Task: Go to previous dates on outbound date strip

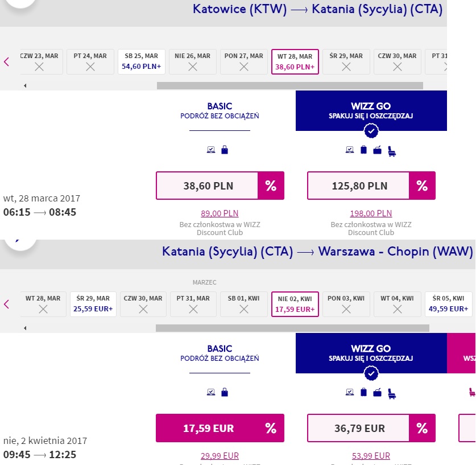Action: coord(6,61)
